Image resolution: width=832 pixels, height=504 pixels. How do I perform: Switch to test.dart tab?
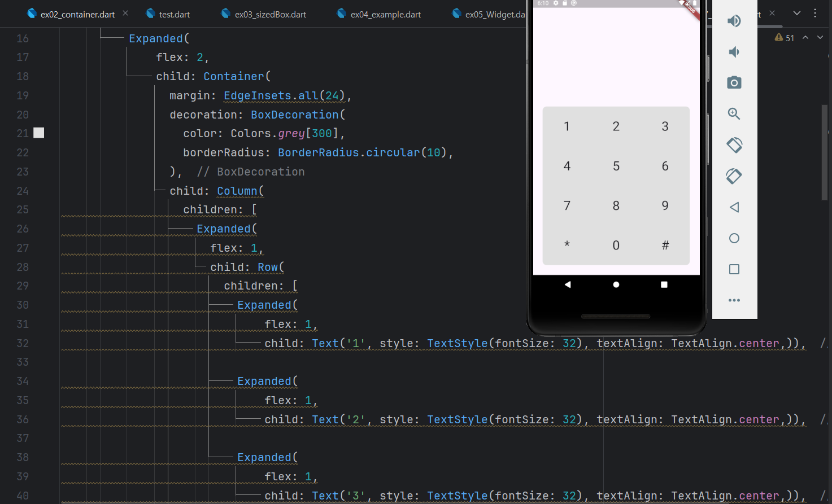click(x=168, y=14)
